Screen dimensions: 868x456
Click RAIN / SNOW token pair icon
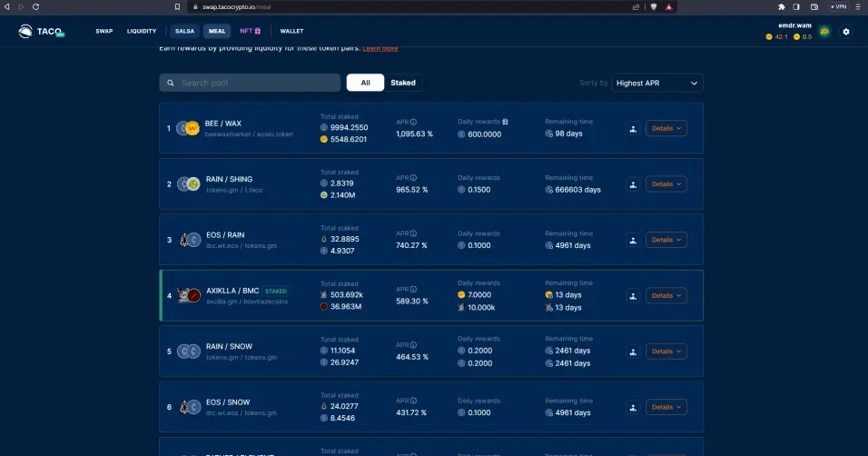[188, 352]
